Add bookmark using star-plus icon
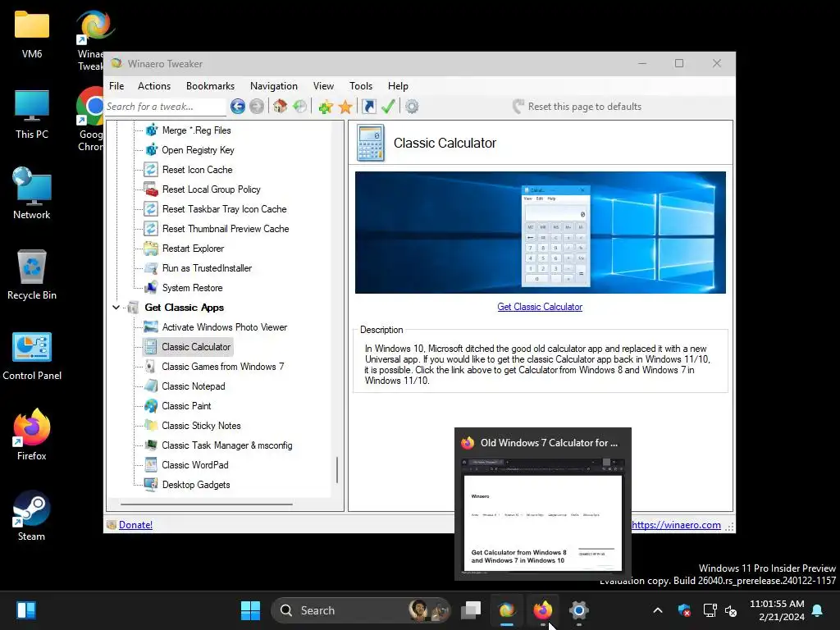The height and width of the screenshot is (630, 840). click(325, 107)
